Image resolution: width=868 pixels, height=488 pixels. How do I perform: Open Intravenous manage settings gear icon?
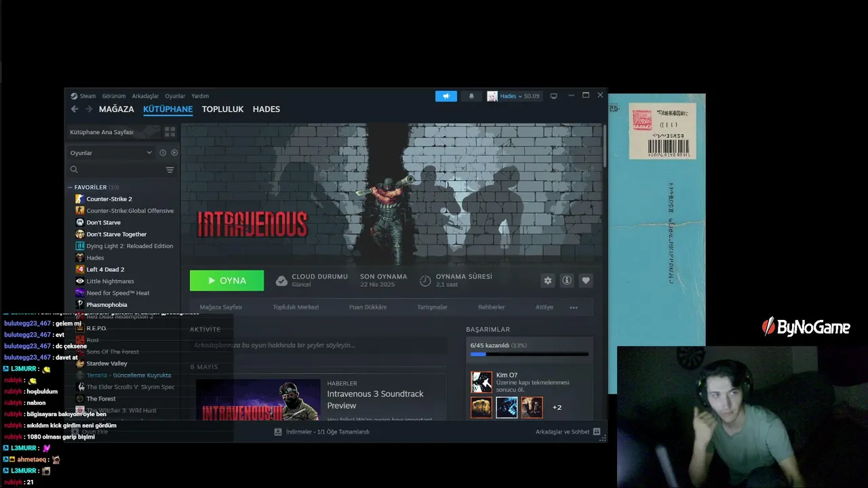tap(548, 281)
